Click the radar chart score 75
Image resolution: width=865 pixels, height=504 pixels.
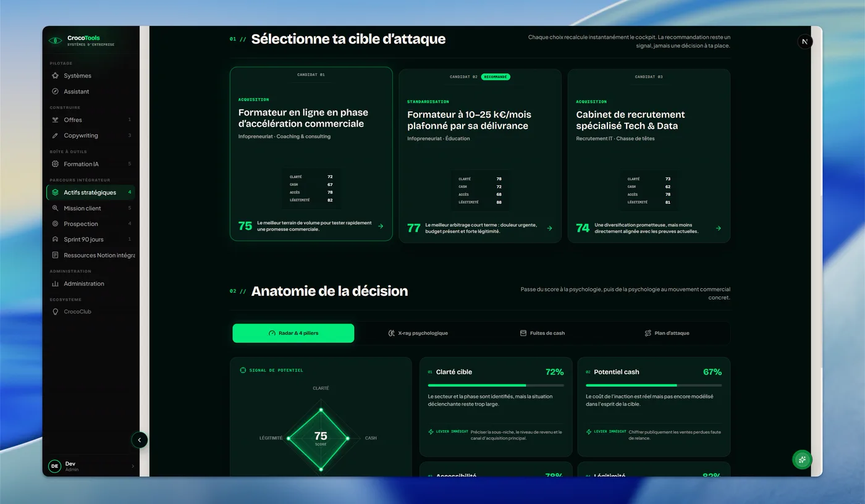(321, 437)
